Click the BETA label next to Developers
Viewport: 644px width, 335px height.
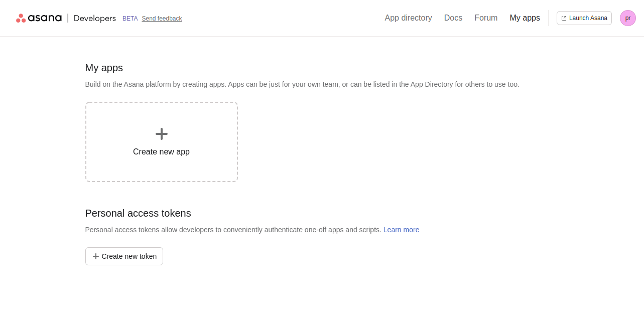pos(130,18)
